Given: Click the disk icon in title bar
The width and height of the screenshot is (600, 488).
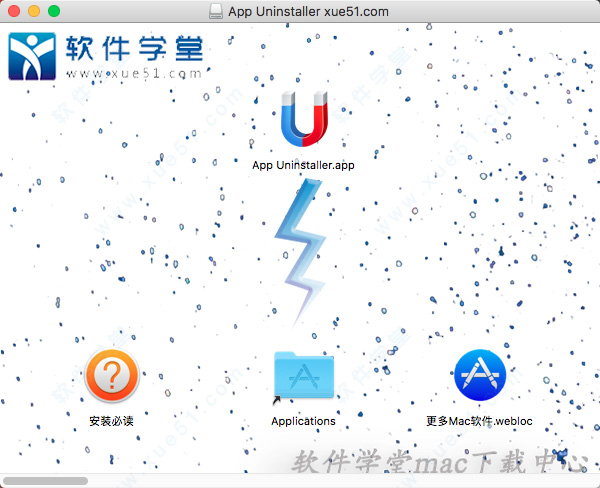Looking at the screenshot, I should tap(216, 11).
